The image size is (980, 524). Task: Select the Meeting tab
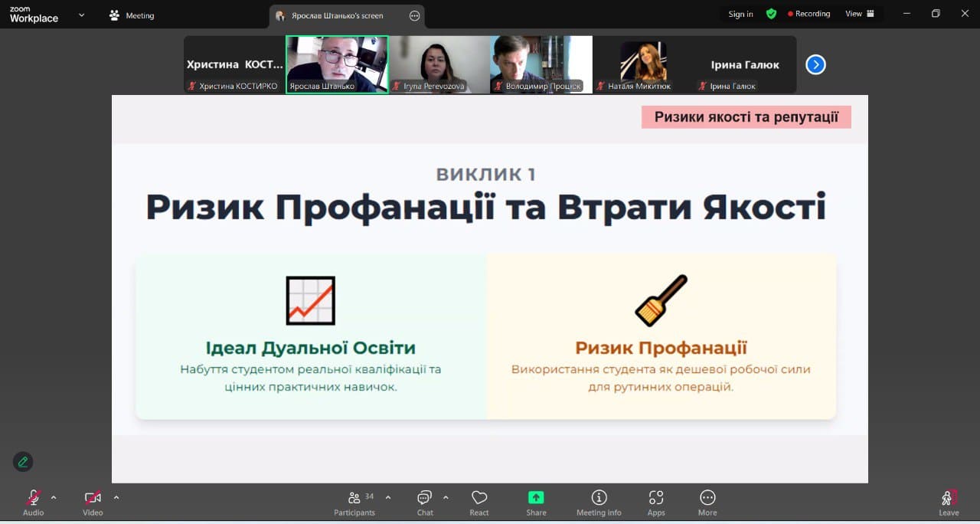[x=132, y=15]
